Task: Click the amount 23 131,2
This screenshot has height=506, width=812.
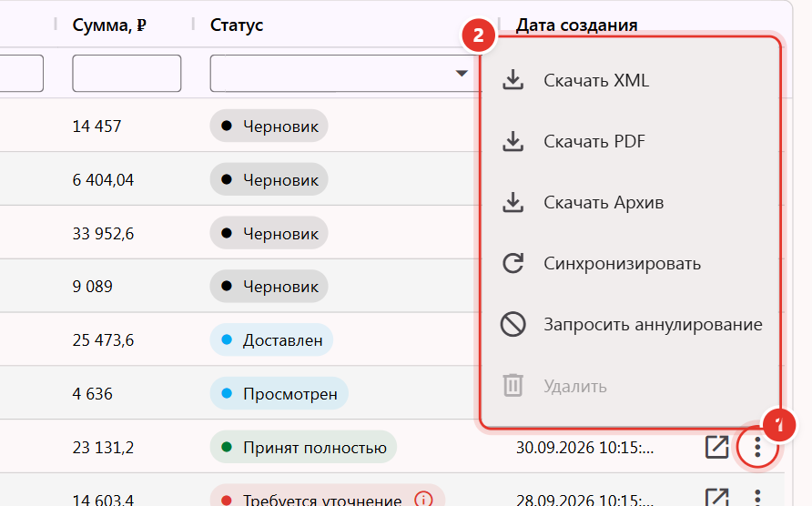Action: click(103, 447)
